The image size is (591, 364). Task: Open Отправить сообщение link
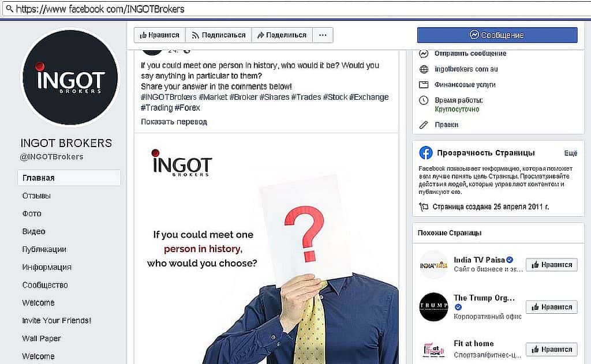tap(470, 54)
